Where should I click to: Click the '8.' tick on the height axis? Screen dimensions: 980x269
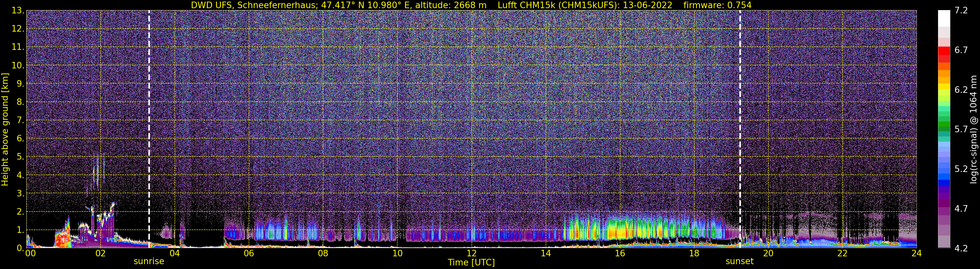pos(20,102)
